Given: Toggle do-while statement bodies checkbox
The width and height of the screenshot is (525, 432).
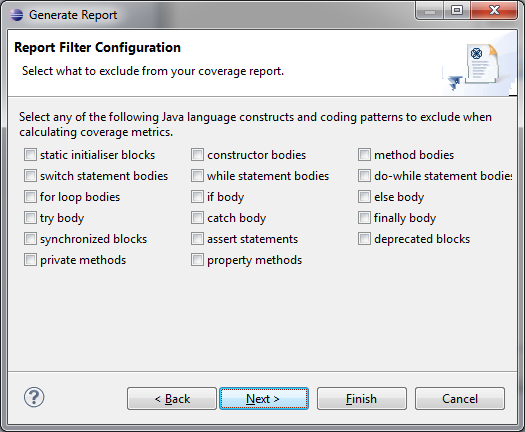Looking at the screenshot, I should pos(364,176).
